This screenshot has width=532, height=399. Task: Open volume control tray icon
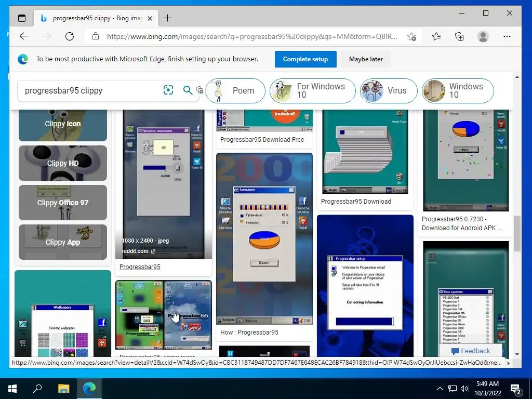coord(465,389)
